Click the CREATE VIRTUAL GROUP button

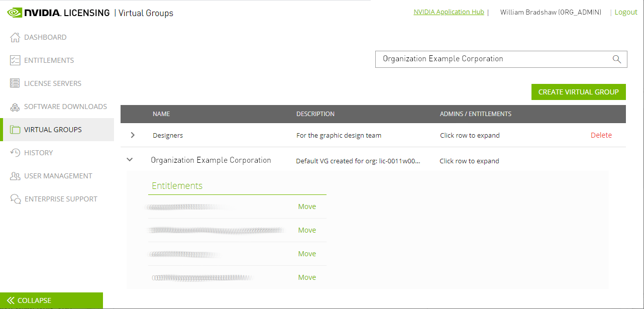click(578, 92)
